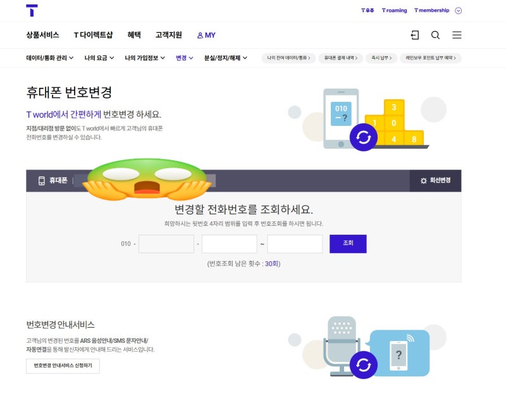Open the T roaming link
506x420 pixels.
click(x=394, y=10)
